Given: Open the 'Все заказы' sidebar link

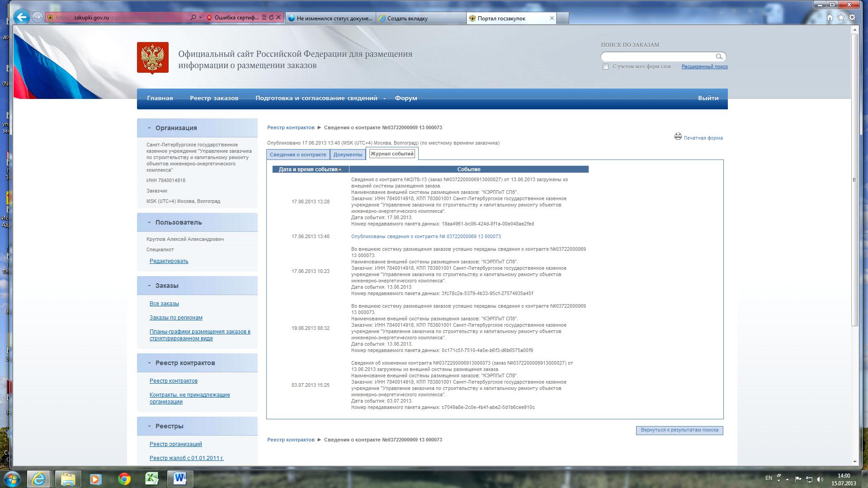Looking at the screenshot, I should [164, 304].
